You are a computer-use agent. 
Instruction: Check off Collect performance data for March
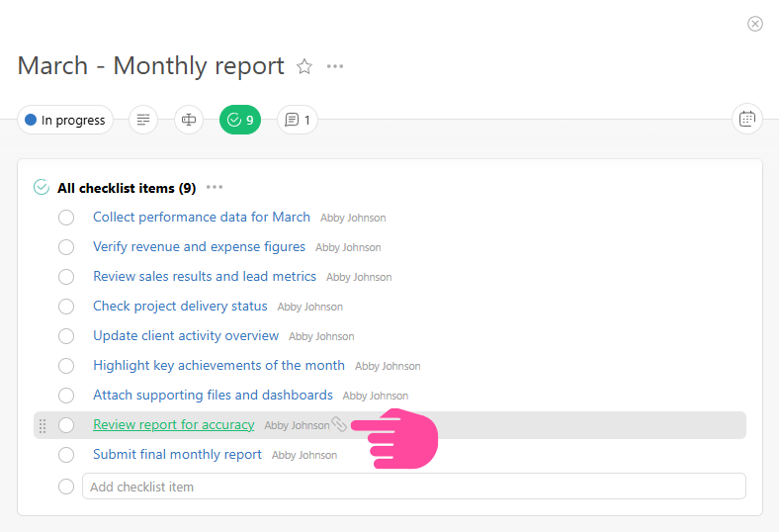coord(66,218)
